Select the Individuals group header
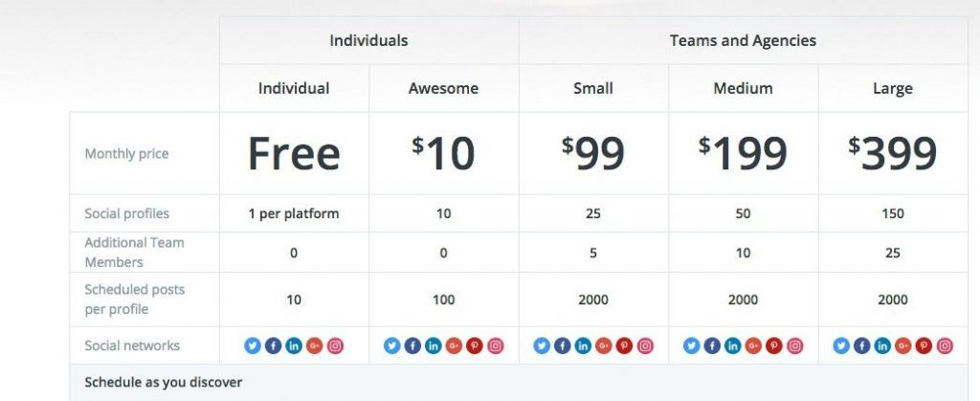 pos(368,40)
